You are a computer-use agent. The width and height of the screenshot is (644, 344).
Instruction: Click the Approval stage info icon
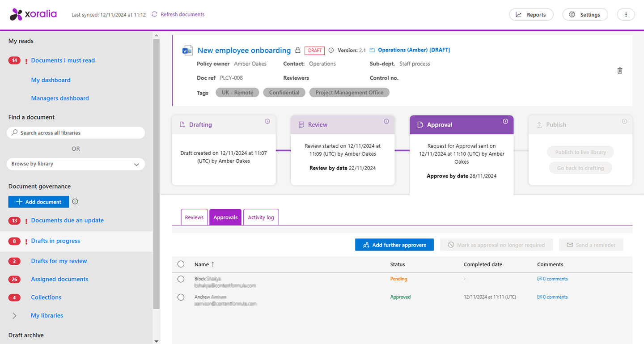point(505,121)
